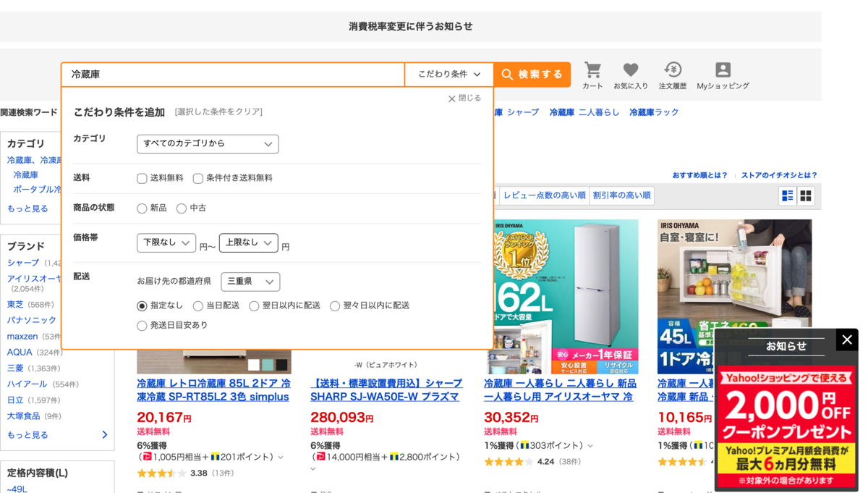Filter by brand maxzen
This screenshot has height=493, width=868.
(22, 336)
